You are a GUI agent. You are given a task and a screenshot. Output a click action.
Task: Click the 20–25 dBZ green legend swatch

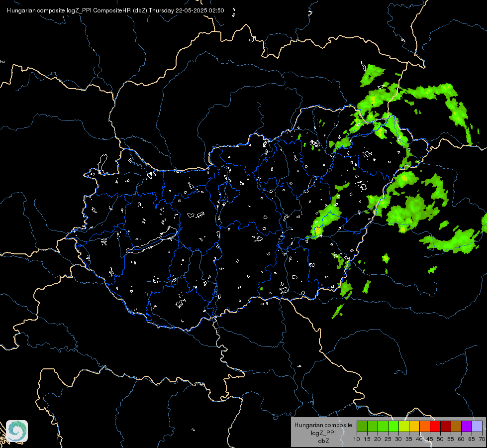click(x=383, y=426)
